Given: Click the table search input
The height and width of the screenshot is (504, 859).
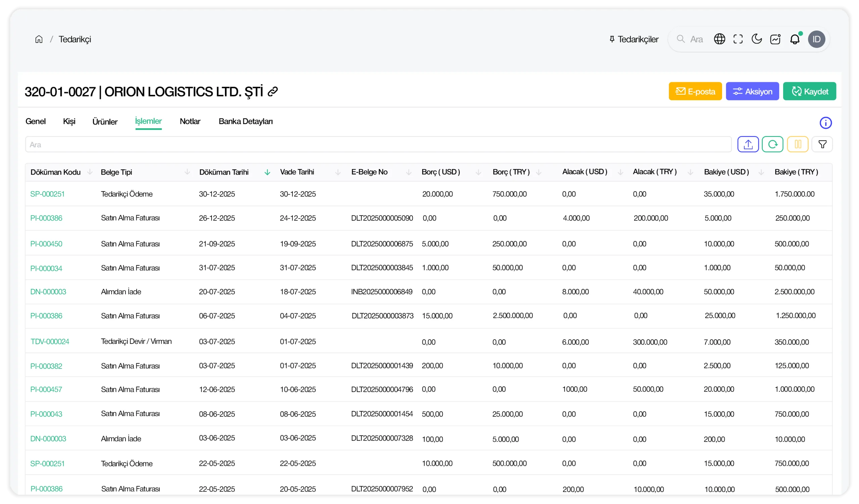Looking at the screenshot, I should (378, 145).
